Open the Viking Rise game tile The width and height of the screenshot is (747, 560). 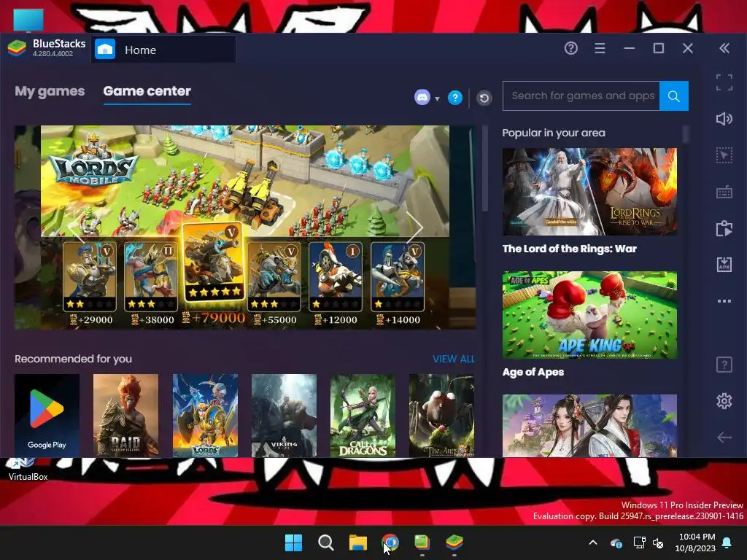[x=284, y=415]
